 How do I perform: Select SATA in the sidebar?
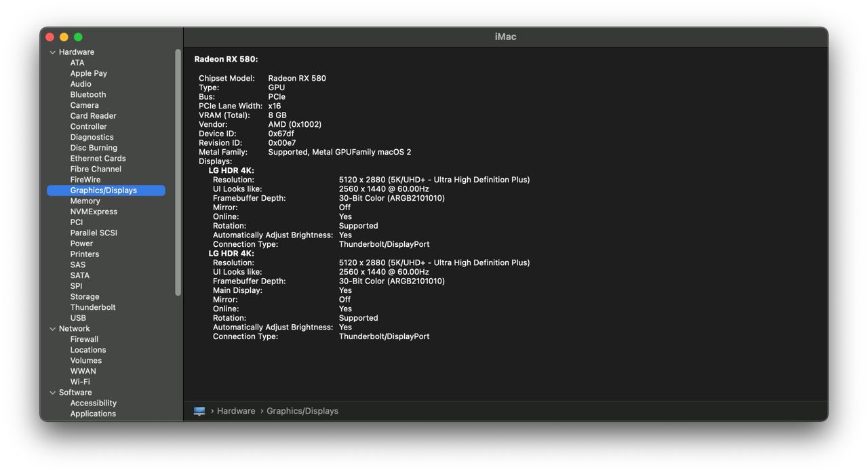point(79,275)
